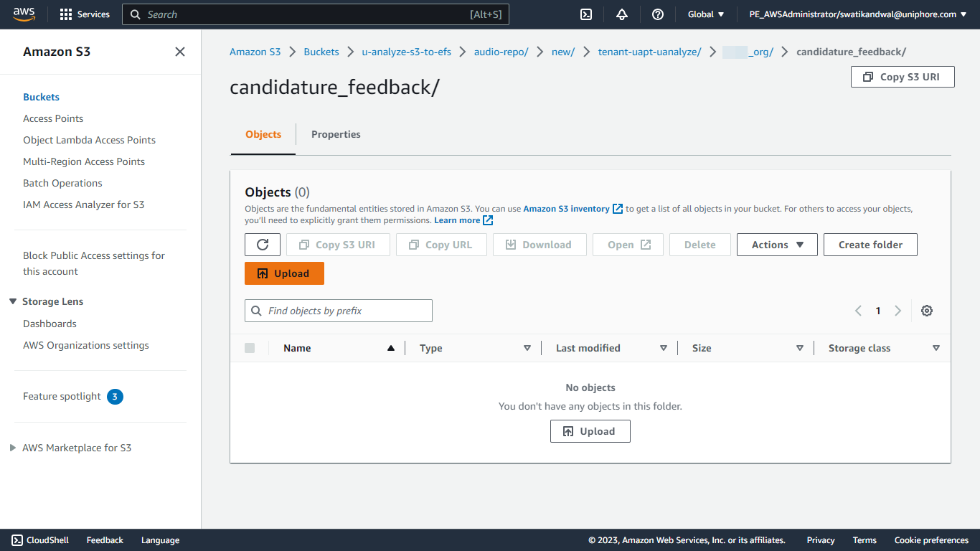This screenshot has height=551, width=980.
Task: Click the AWS logo home icon
Action: click(24, 14)
